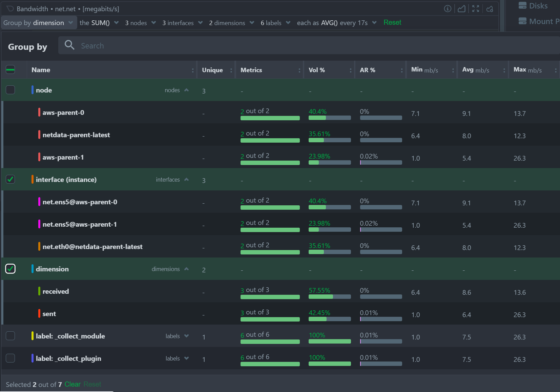Click the add chart to dashboard icon
Viewport: 560px width, 392px height.
point(490,9)
